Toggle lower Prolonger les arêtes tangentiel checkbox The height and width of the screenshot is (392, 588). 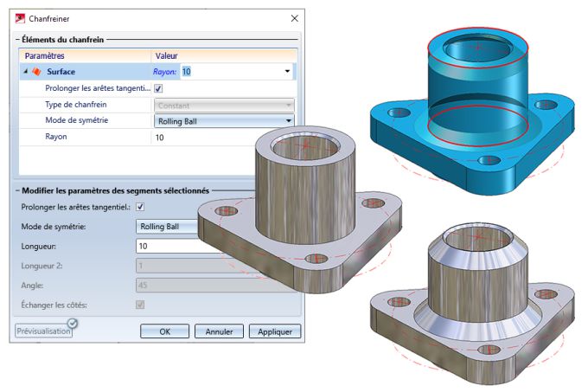(x=140, y=207)
